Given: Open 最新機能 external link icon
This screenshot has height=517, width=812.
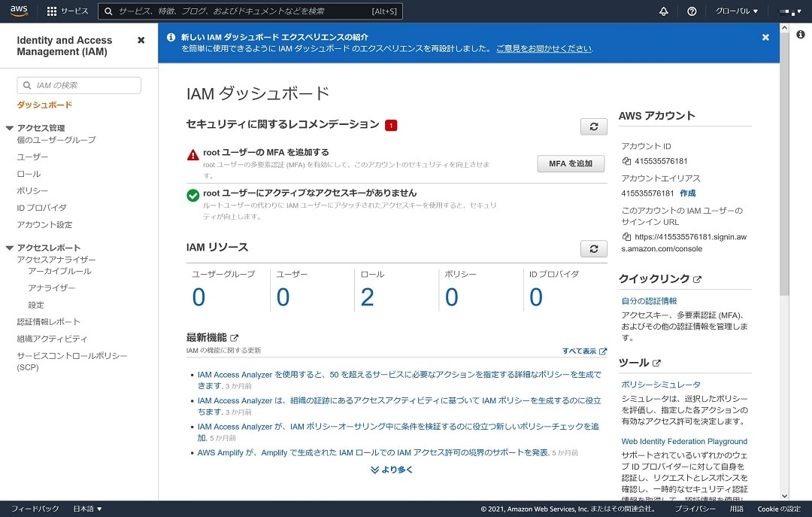Looking at the screenshot, I should click(x=234, y=338).
